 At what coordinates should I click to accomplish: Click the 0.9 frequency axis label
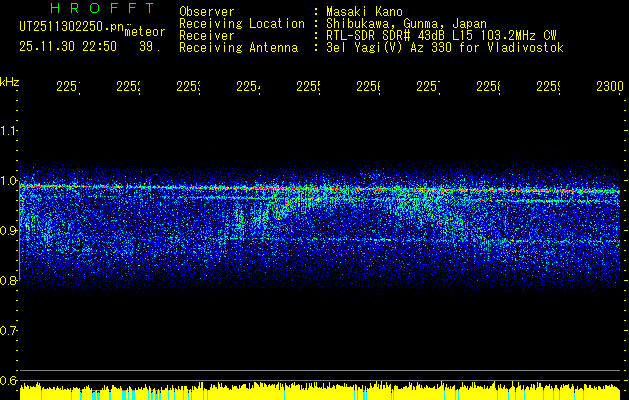click(x=8, y=231)
